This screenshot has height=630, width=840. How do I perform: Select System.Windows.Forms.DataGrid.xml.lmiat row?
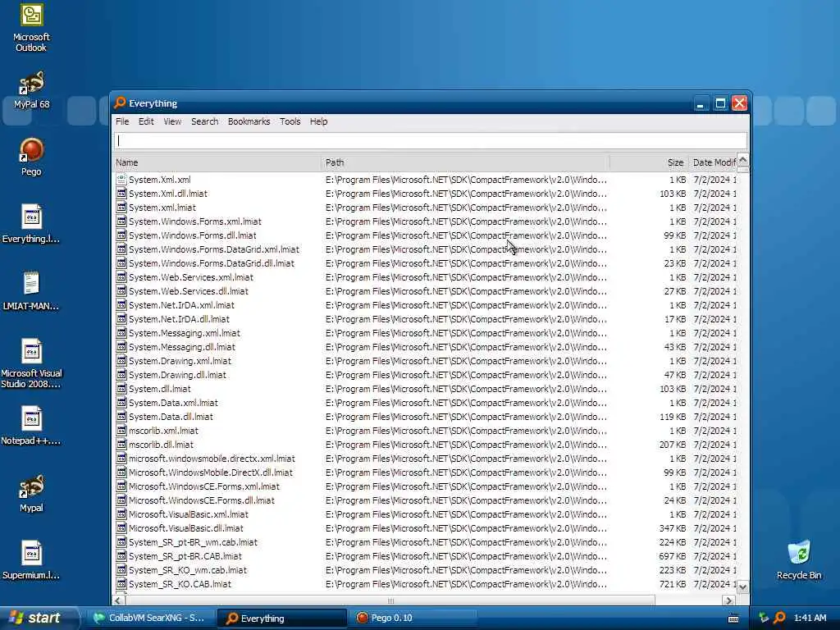[426, 249]
